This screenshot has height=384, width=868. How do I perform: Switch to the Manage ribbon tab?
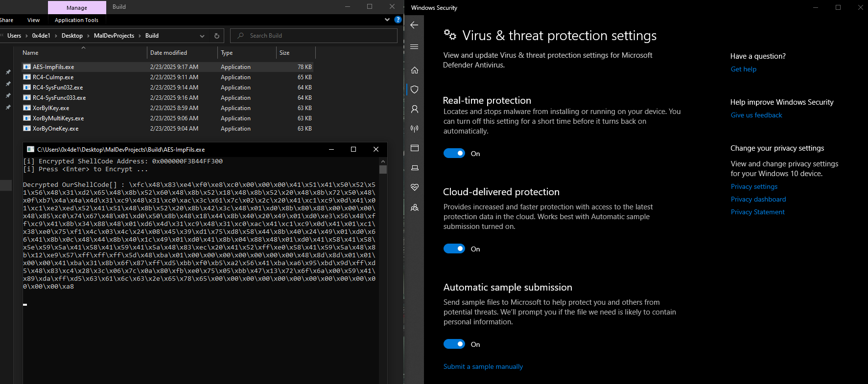click(77, 7)
